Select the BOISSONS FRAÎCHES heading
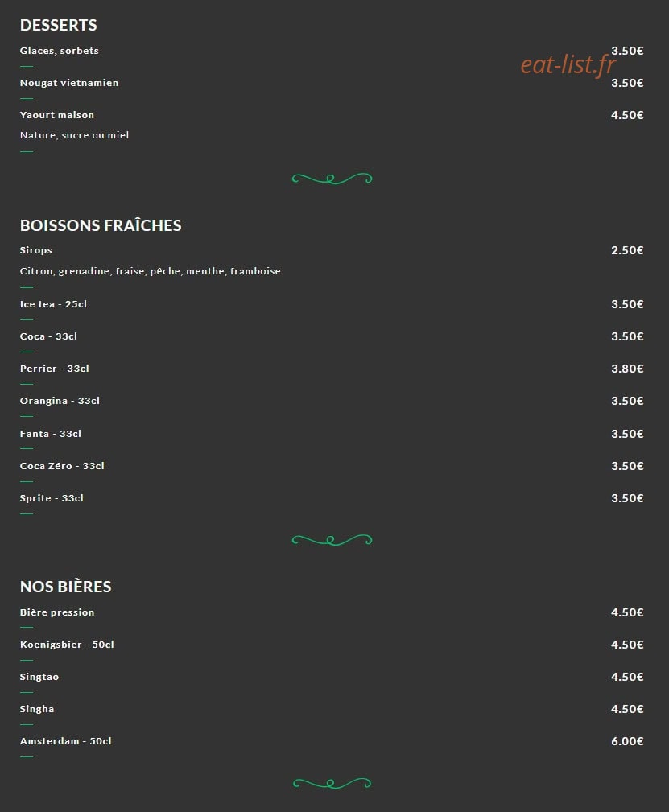The height and width of the screenshot is (812, 669). coord(101,225)
